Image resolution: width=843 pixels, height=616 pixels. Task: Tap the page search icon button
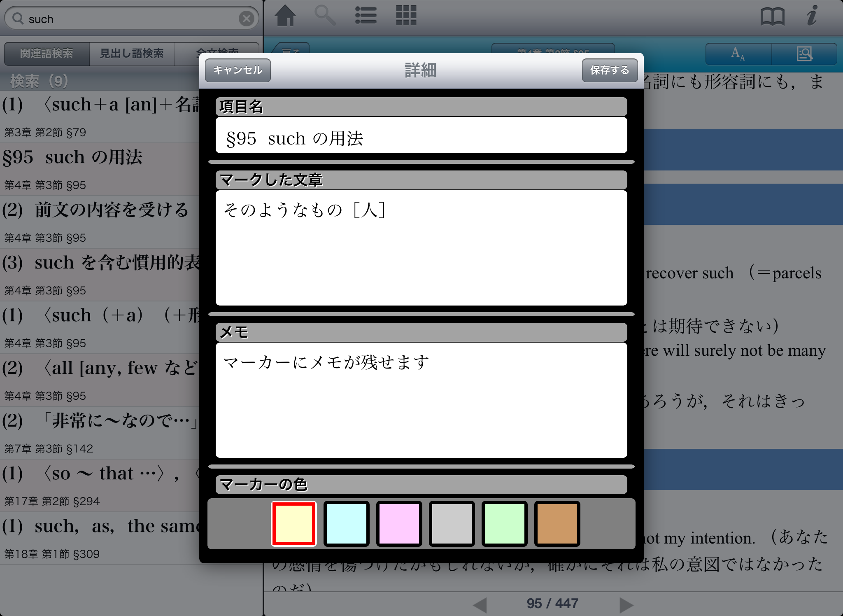(804, 54)
